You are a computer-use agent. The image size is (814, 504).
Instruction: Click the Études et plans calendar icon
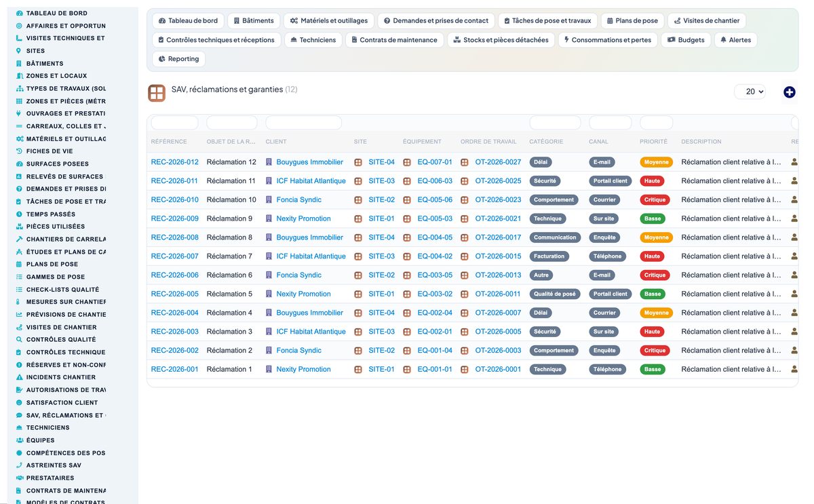pyautogui.click(x=19, y=252)
